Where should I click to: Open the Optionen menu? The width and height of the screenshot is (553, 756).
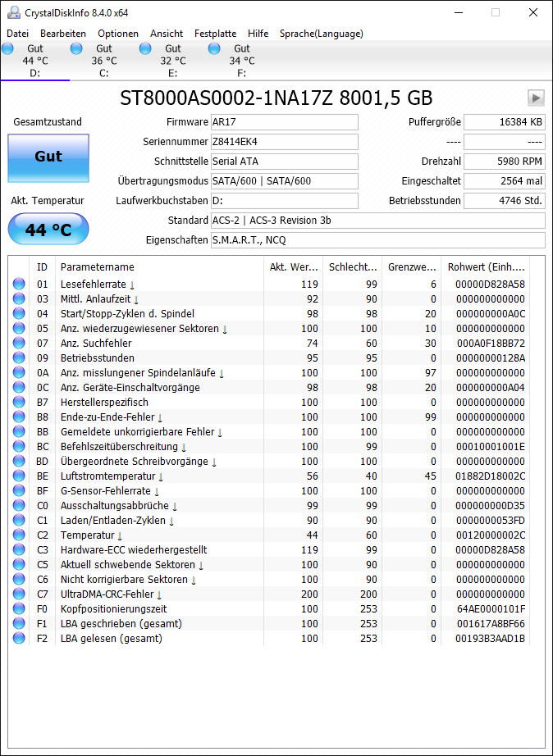click(x=118, y=34)
